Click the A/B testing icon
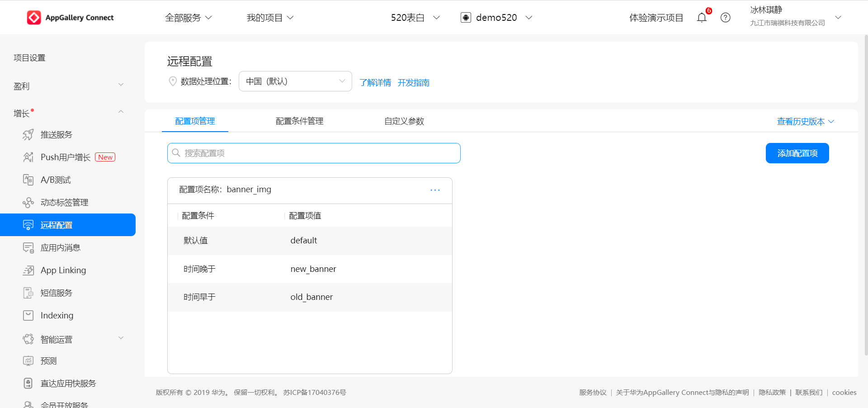This screenshot has width=868, height=408. click(x=28, y=180)
